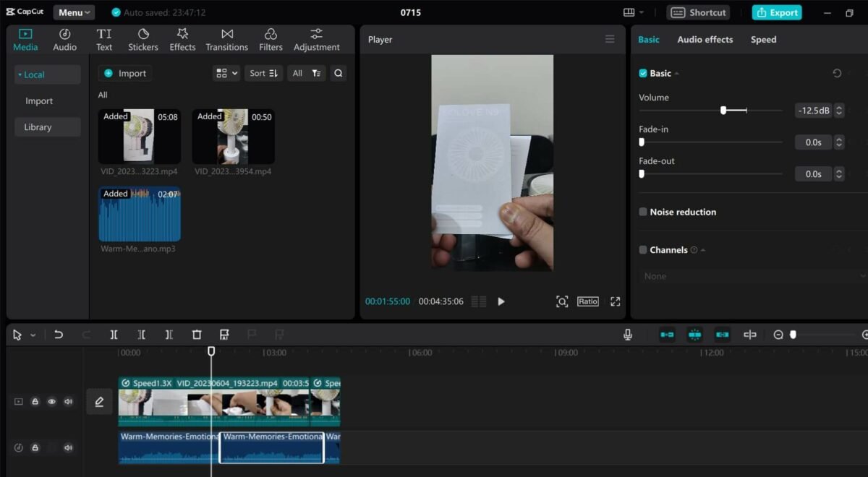Enable Noise reduction
This screenshot has height=477, width=868.
(x=642, y=212)
